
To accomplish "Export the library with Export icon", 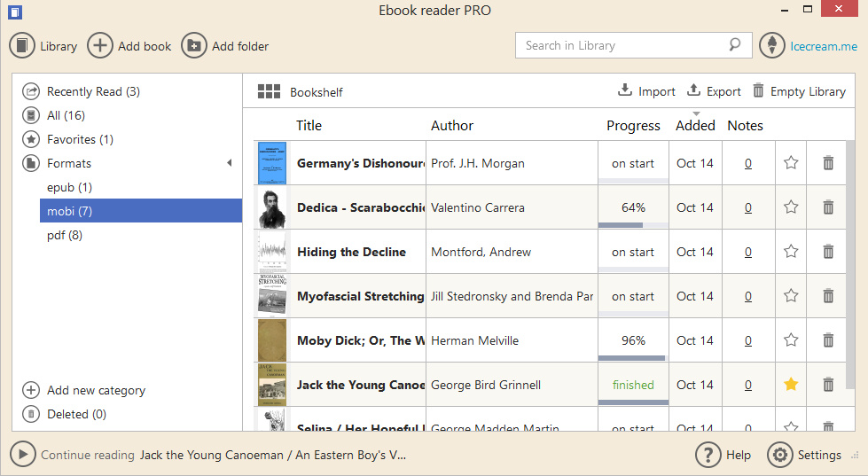I will tap(694, 90).
